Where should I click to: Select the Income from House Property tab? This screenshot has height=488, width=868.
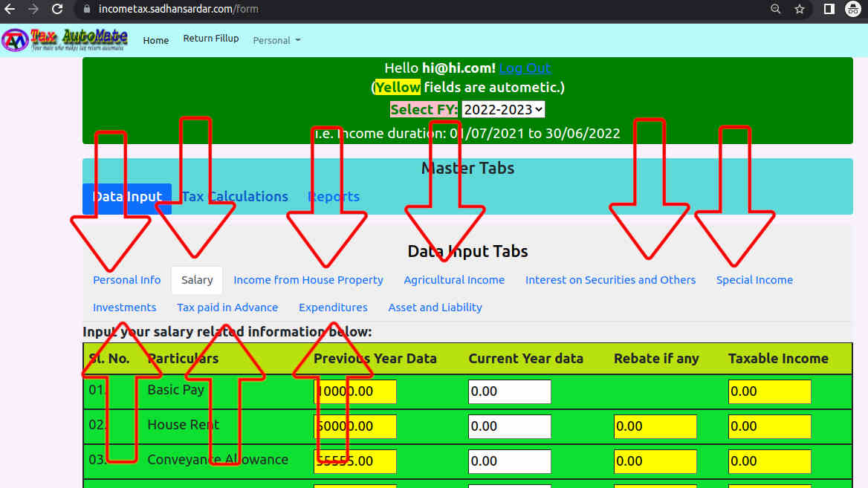[x=308, y=280]
